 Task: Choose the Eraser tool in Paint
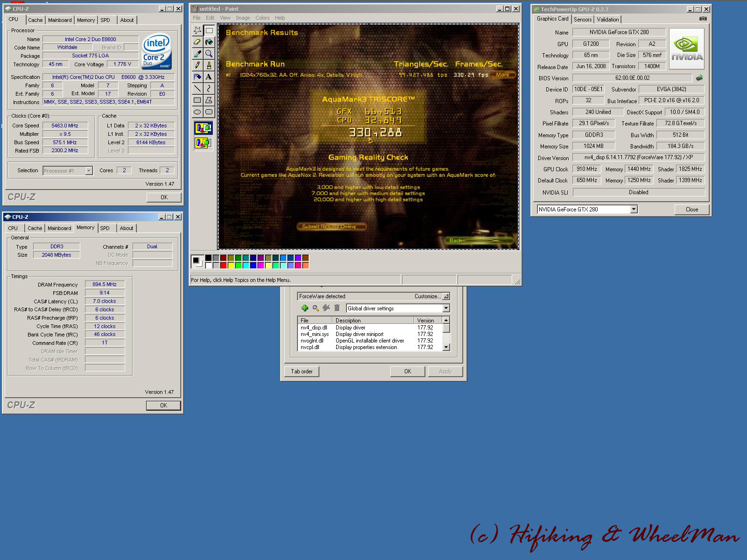tap(197, 42)
